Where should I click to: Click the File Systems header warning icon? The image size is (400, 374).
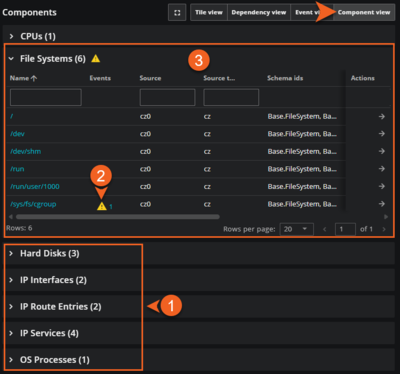[x=96, y=59]
